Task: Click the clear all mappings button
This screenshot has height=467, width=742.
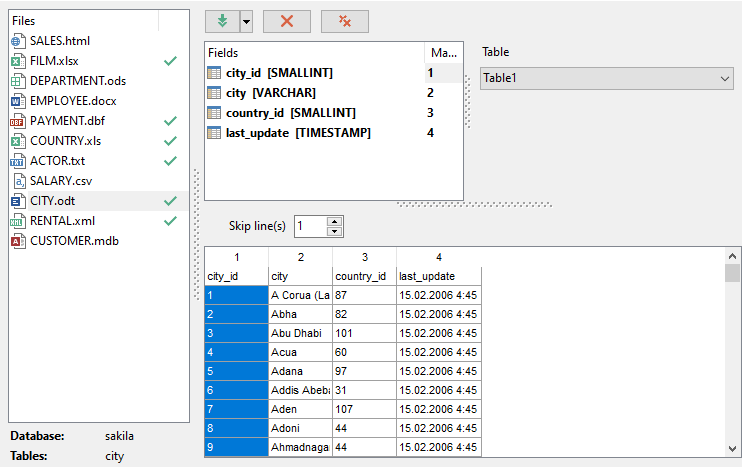Action: tap(345, 21)
